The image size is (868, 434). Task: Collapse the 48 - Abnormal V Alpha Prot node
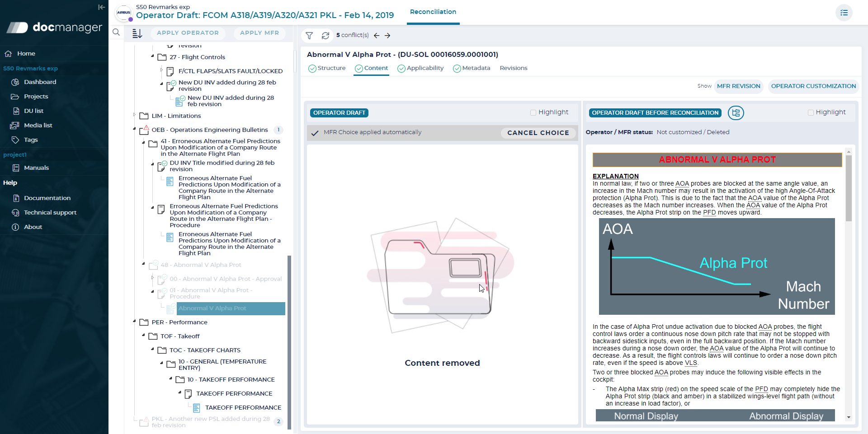pyautogui.click(x=143, y=264)
